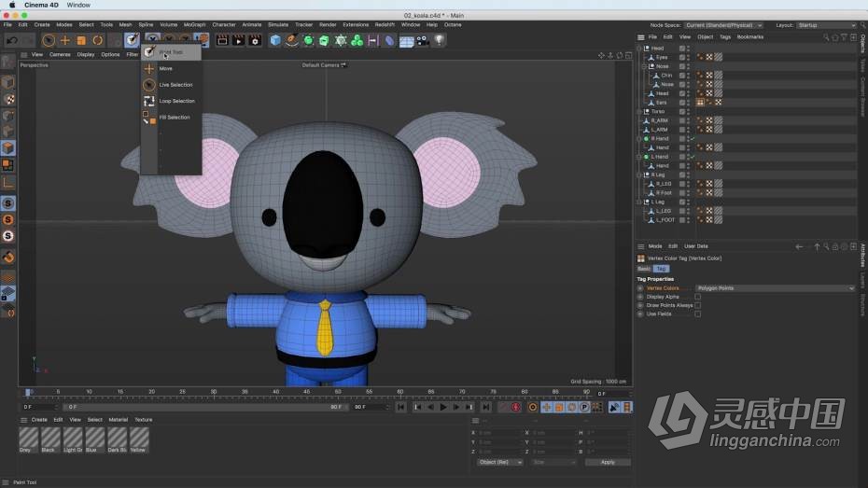This screenshot has height=488, width=868.
Task: Go to the start of the animation
Action: pyautogui.click(x=400, y=407)
